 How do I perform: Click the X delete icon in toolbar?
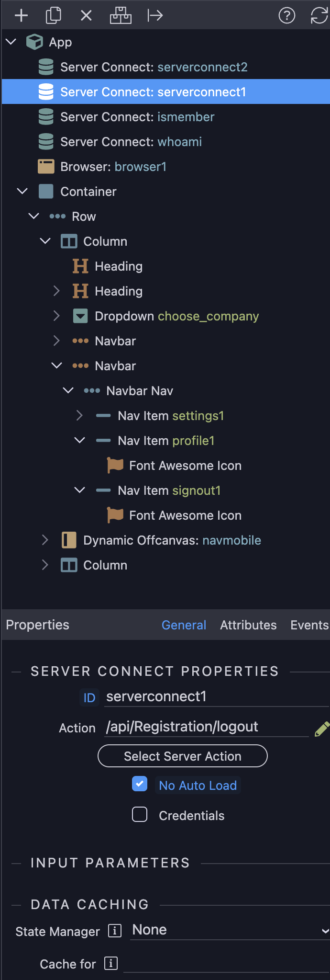[86, 16]
